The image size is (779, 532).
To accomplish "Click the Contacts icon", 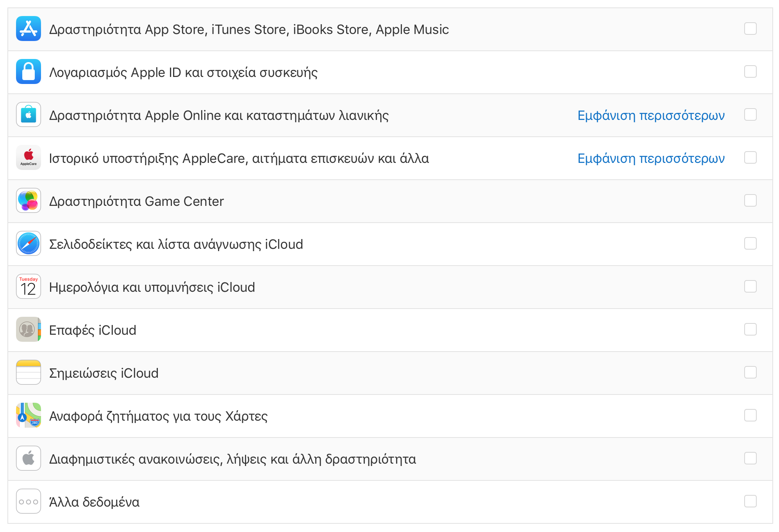I will (x=29, y=329).
